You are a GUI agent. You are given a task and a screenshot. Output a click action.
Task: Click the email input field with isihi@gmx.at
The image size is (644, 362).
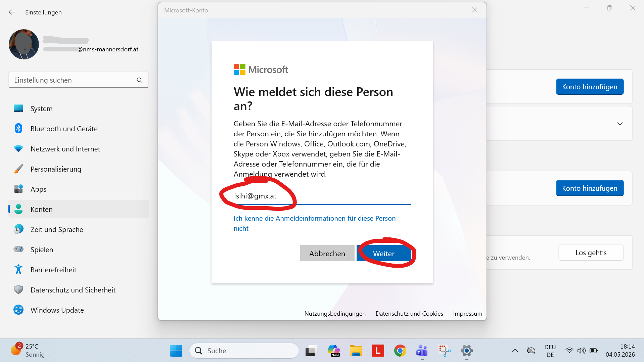pos(322,196)
